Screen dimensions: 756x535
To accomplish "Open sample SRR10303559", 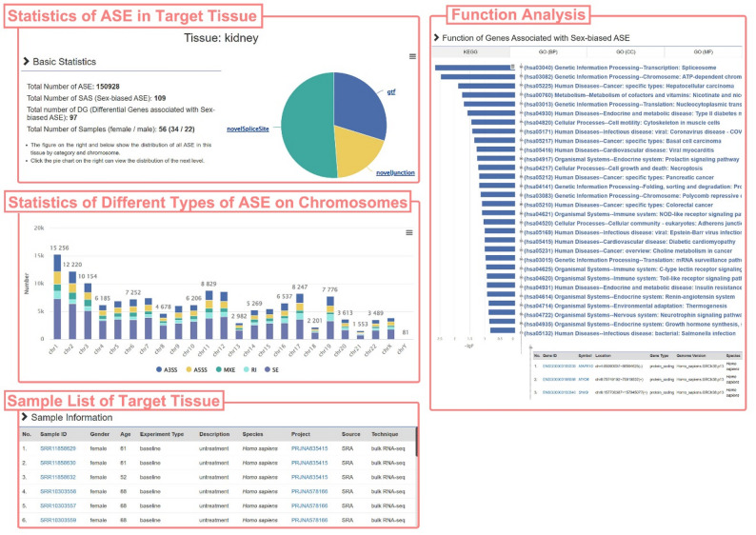I will [x=58, y=521].
